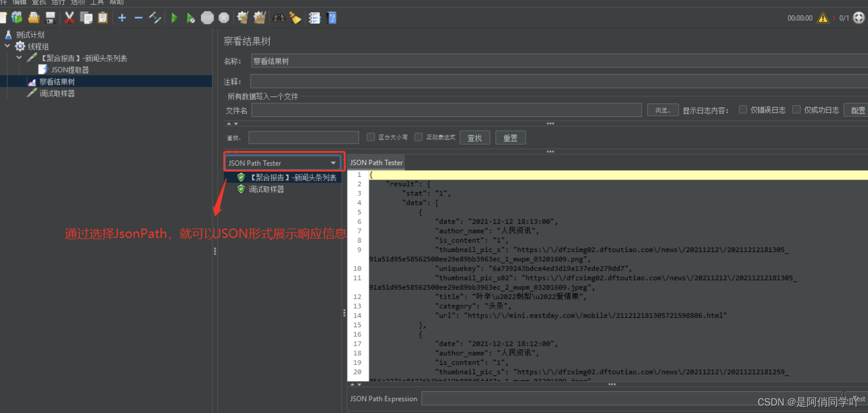
Task: Select 【聚合报告】-新闻头条列表 result entry
Action: [x=293, y=177]
